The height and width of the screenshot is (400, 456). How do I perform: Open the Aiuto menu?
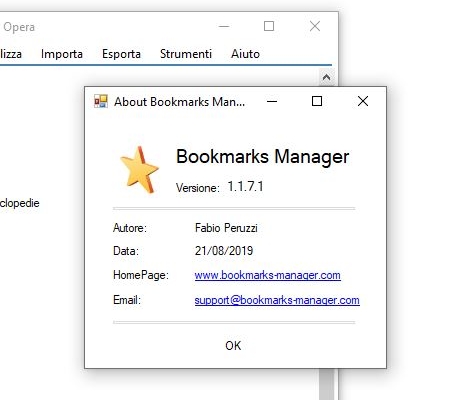coord(245,54)
